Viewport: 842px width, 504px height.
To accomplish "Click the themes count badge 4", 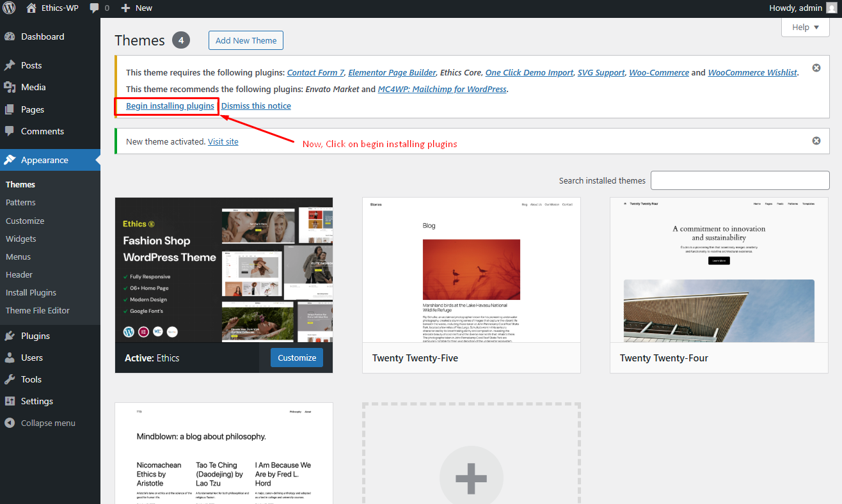I will [x=181, y=40].
